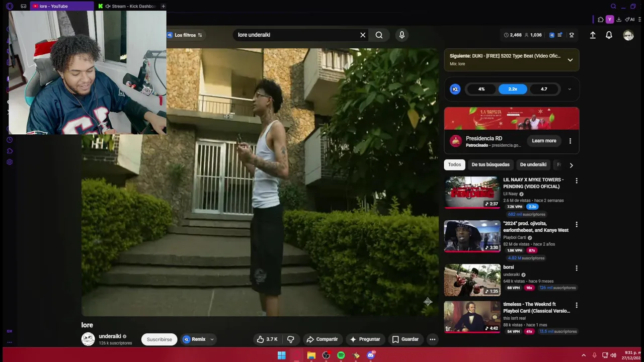Clear the search box with the X icon
The width and height of the screenshot is (644, 362).
[363, 35]
